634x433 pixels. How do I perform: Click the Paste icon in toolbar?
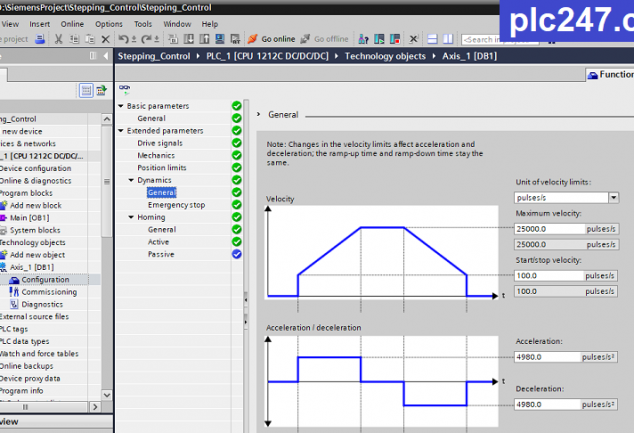(90, 39)
